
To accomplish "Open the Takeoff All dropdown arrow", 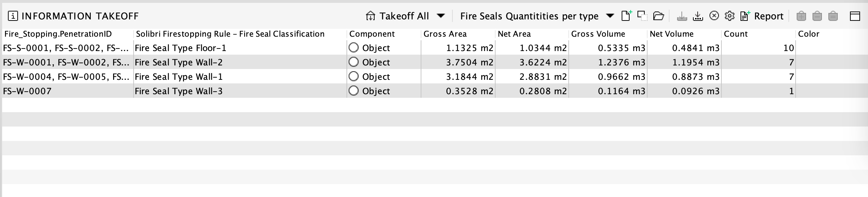I will pyautogui.click(x=441, y=16).
